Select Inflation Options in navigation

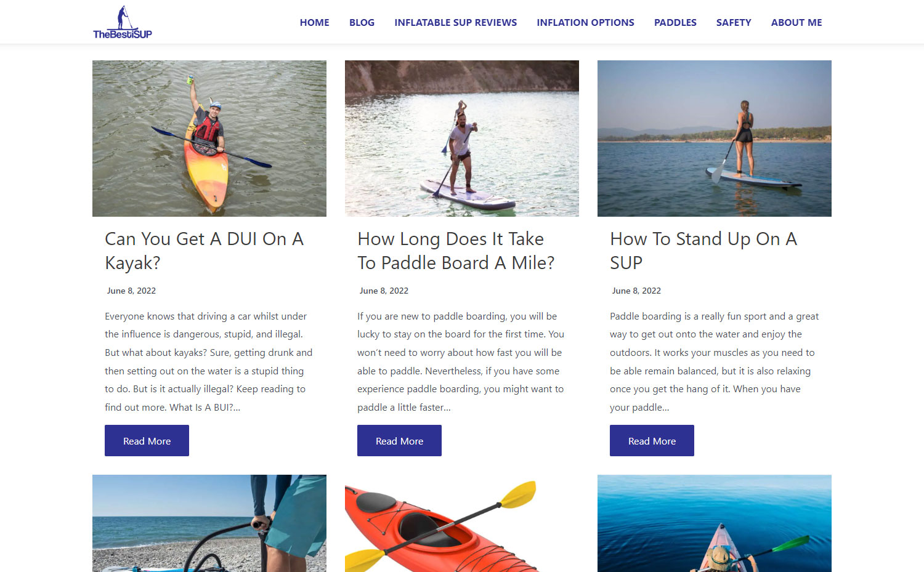585,23
